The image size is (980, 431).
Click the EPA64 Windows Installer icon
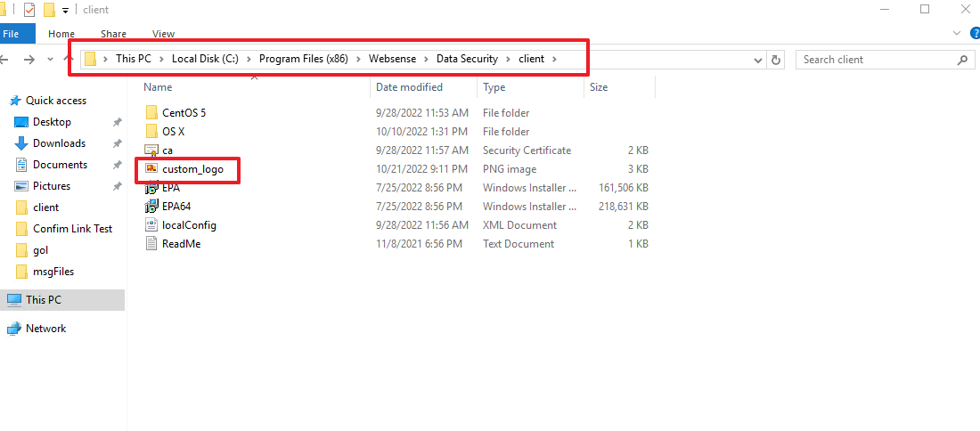click(x=151, y=207)
